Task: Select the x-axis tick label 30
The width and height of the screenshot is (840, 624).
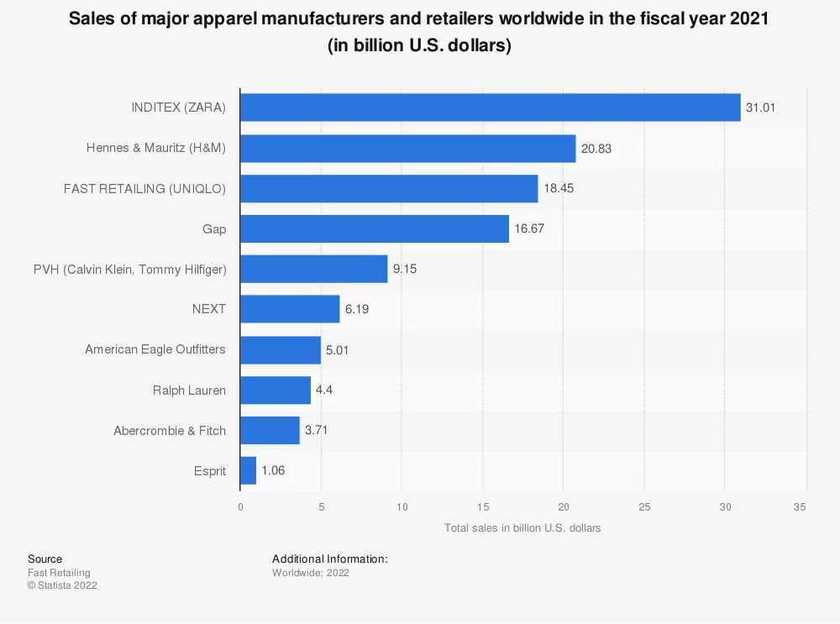Action: click(x=726, y=507)
